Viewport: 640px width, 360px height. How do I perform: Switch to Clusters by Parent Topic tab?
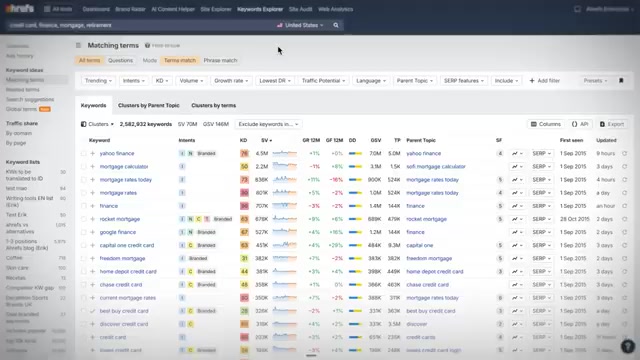pyautogui.click(x=149, y=105)
